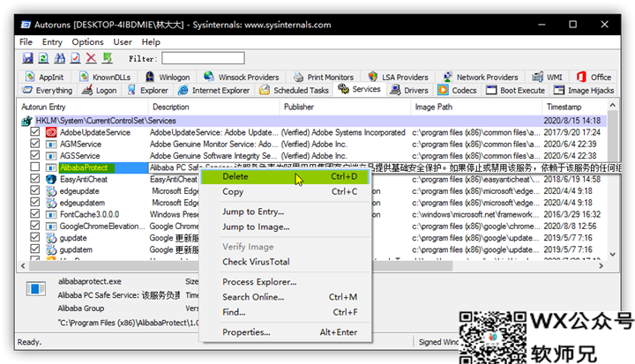Switch to the Explorer tab

pos(148,90)
